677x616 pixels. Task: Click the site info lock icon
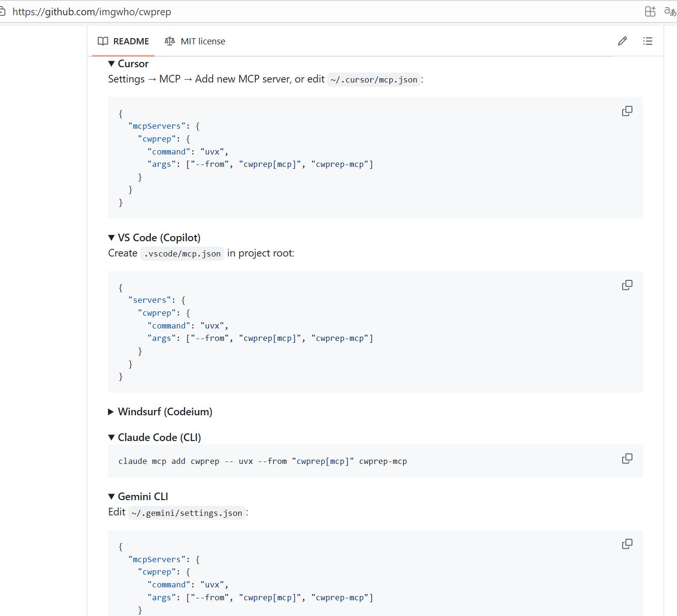click(2, 11)
